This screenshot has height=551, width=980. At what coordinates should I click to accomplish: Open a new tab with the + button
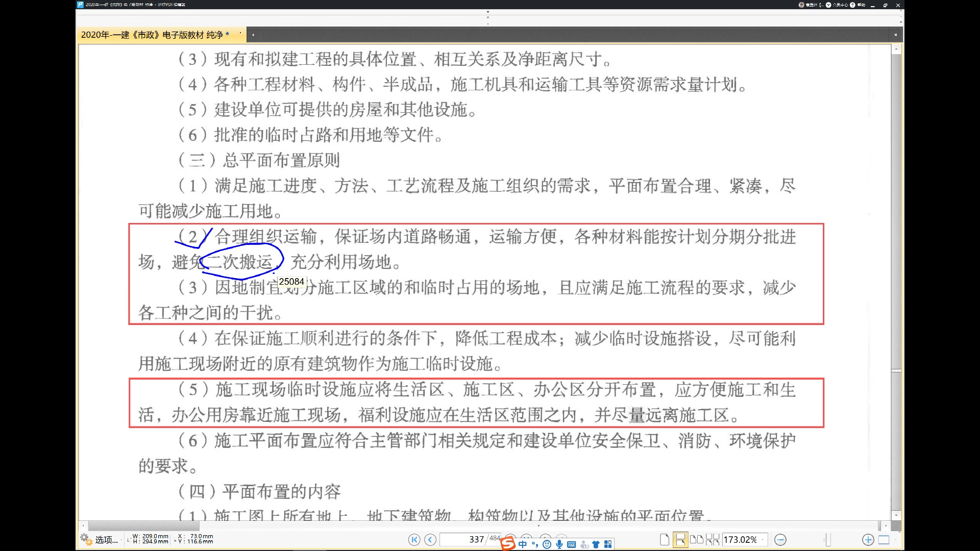[254, 35]
